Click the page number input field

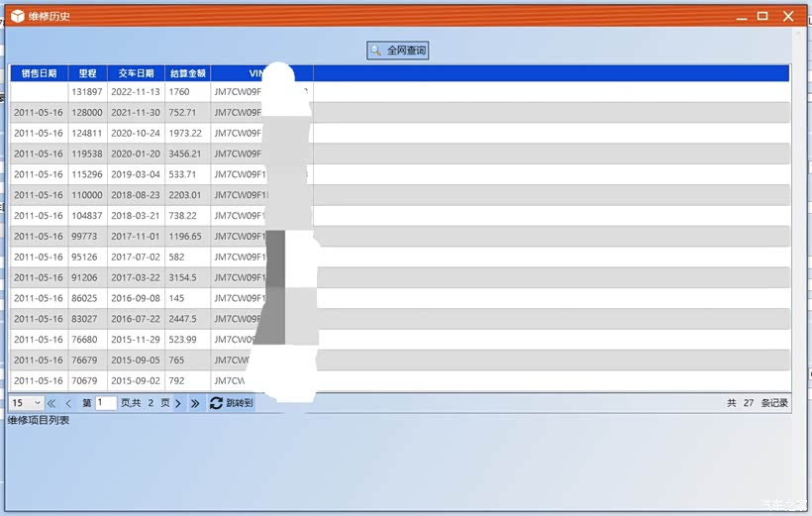[x=106, y=403]
